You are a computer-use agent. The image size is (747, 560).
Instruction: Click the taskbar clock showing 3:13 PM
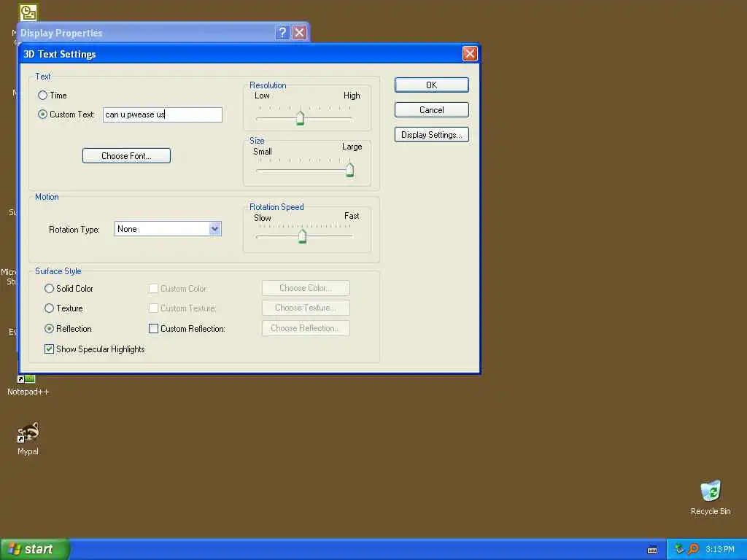click(720, 549)
